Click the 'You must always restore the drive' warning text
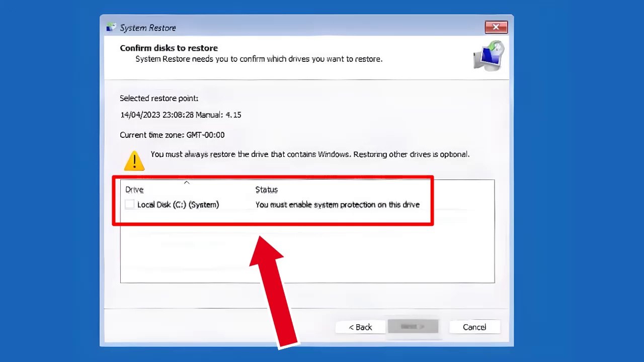 point(310,154)
